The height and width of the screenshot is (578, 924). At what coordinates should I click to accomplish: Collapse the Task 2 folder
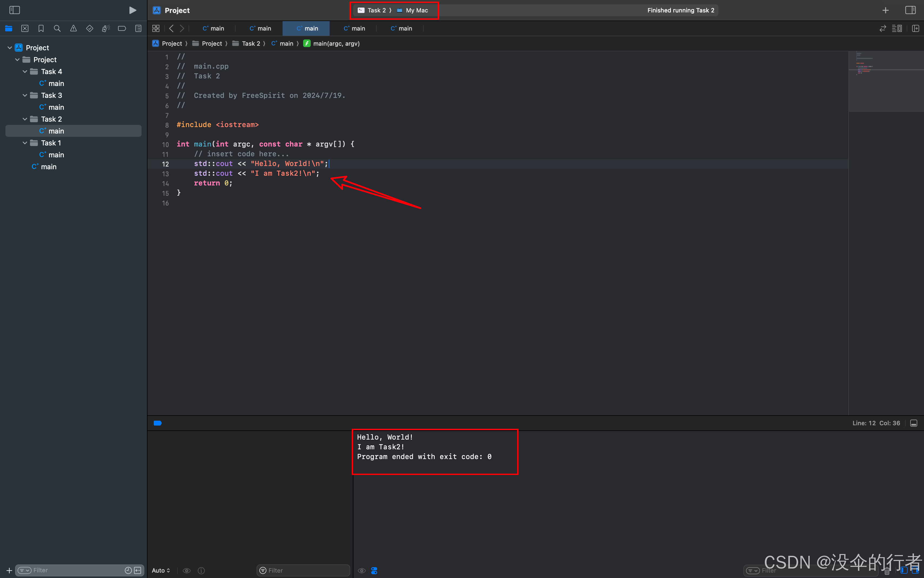tap(25, 119)
